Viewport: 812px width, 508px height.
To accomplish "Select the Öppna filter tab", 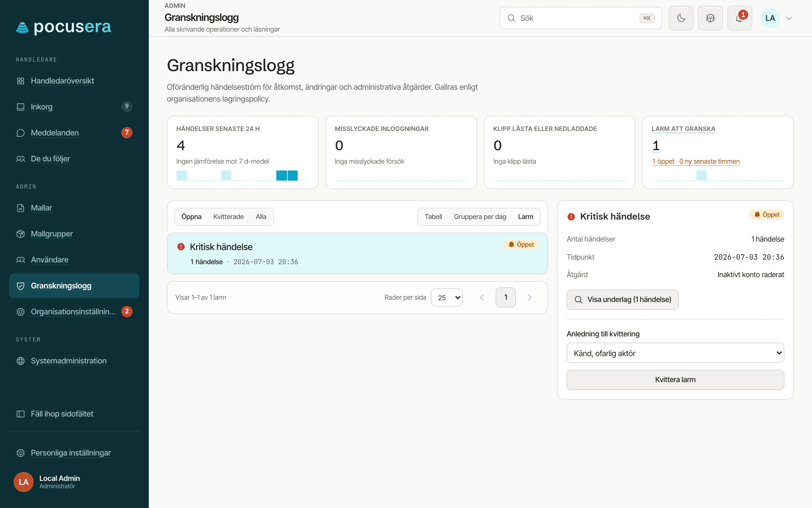I will click(191, 217).
